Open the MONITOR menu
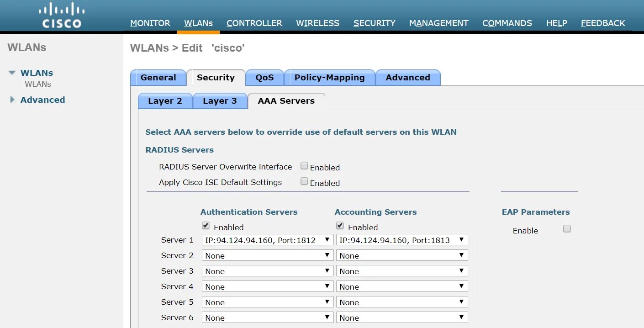Screen dimensions: 644x328 tap(150, 23)
